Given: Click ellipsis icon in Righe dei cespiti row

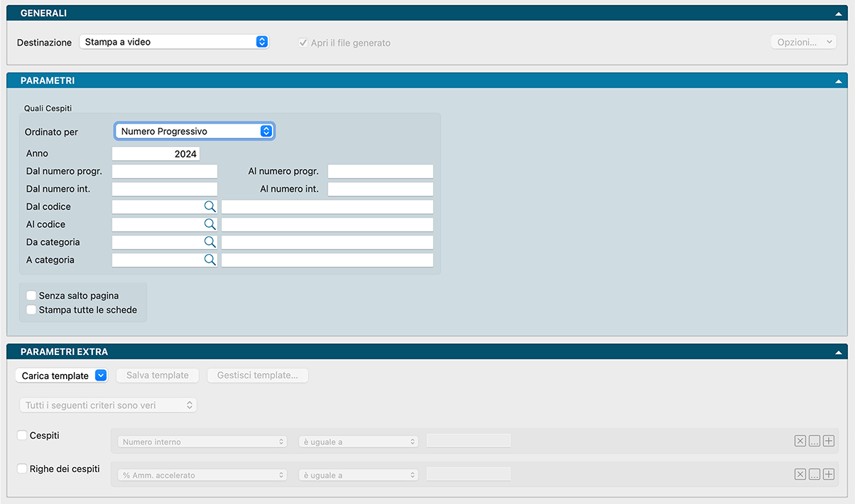Looking at the screenshot, I should (815, 475).
